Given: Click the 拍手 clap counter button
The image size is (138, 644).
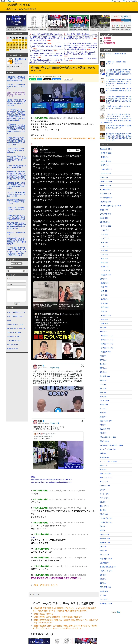Looking at the screenshot, I should coord(68,79).
